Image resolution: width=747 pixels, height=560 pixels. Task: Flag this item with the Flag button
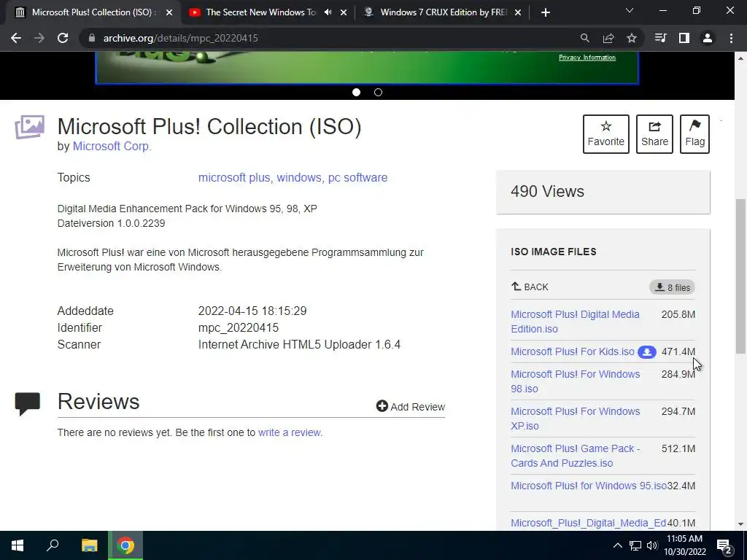pyautogui.click(x=694, y=134)
